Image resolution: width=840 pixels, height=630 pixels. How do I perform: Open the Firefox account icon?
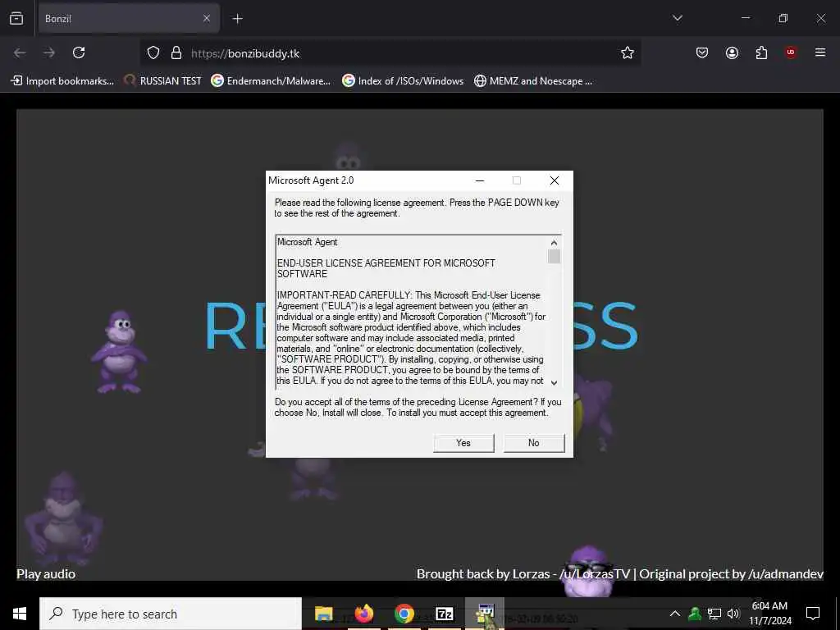point(732,52)
